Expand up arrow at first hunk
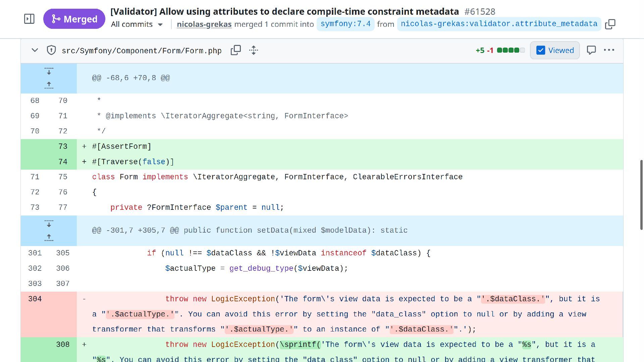 pyautogui.click(x=49, y=85)
